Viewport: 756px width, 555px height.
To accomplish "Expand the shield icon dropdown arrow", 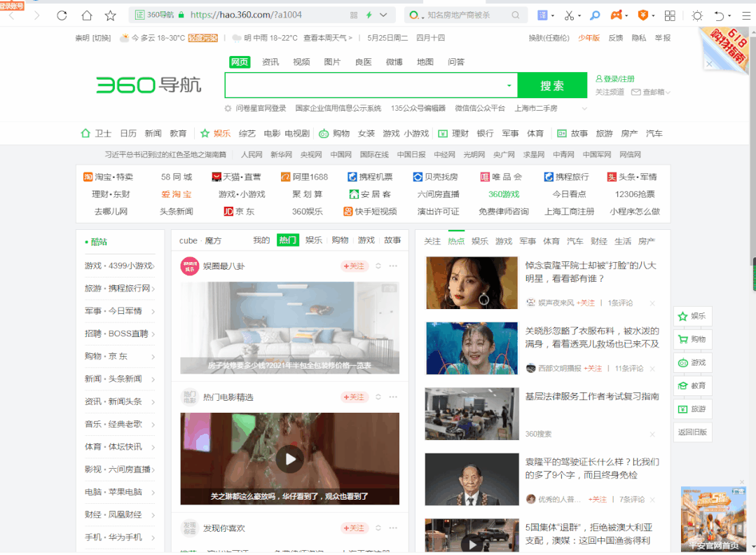I will tap(653, 16).
